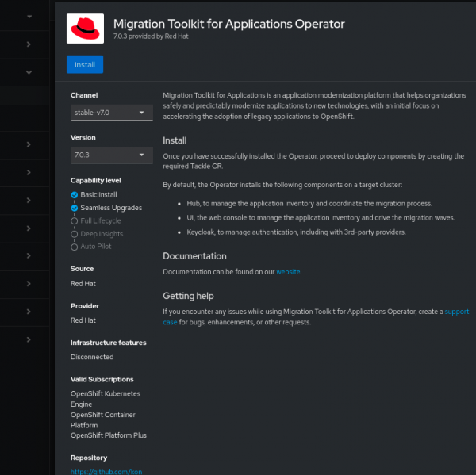This screenshot has width=476, height=475.
Task: Select the OpenShift Platform Plus subscription text
Action: click(109, 435)
